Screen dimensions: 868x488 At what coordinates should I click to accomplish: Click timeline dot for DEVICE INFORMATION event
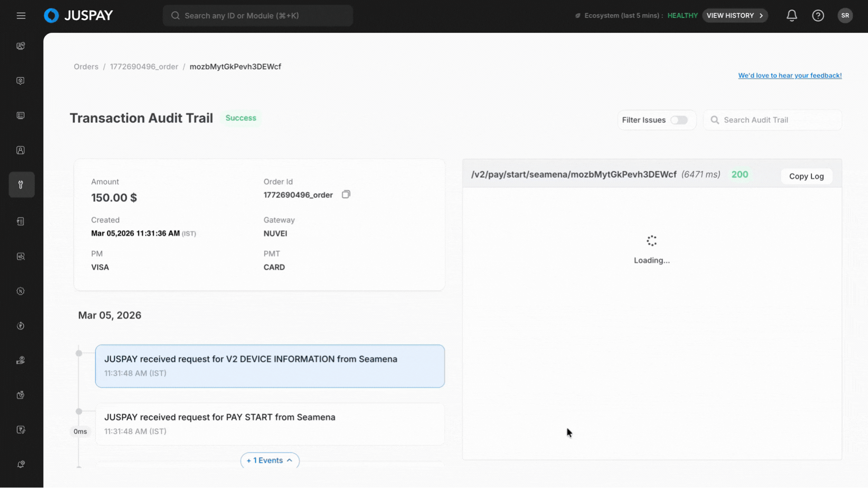tap(79, 353)
